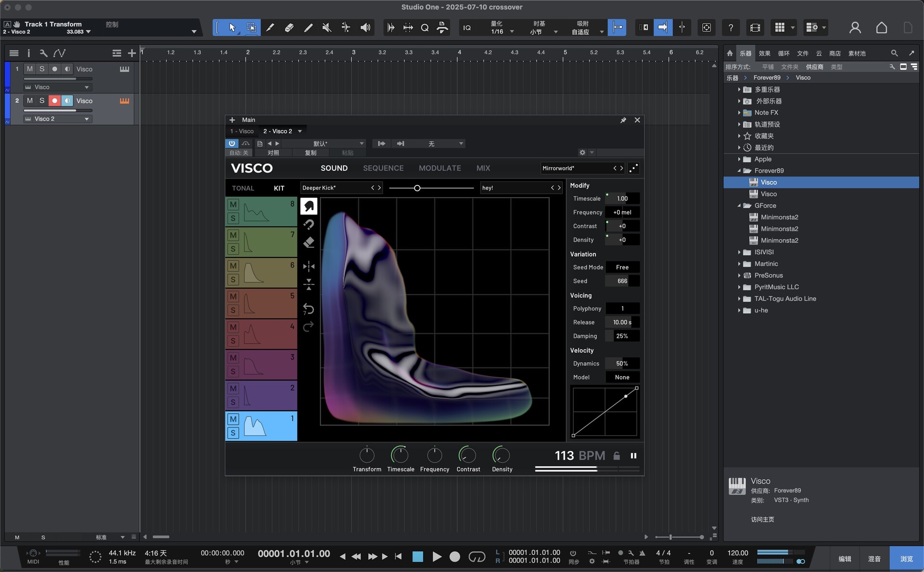The image size is (924, 572).
Task: Open plugin preset 默认 dropdown
Action: click(x=325, y=143)
